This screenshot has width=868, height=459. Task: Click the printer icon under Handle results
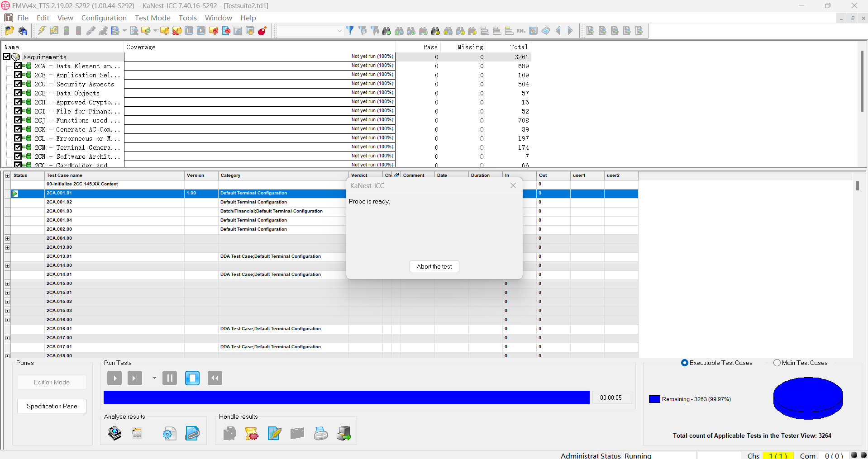pyautogui.click(x=321, y=433)
